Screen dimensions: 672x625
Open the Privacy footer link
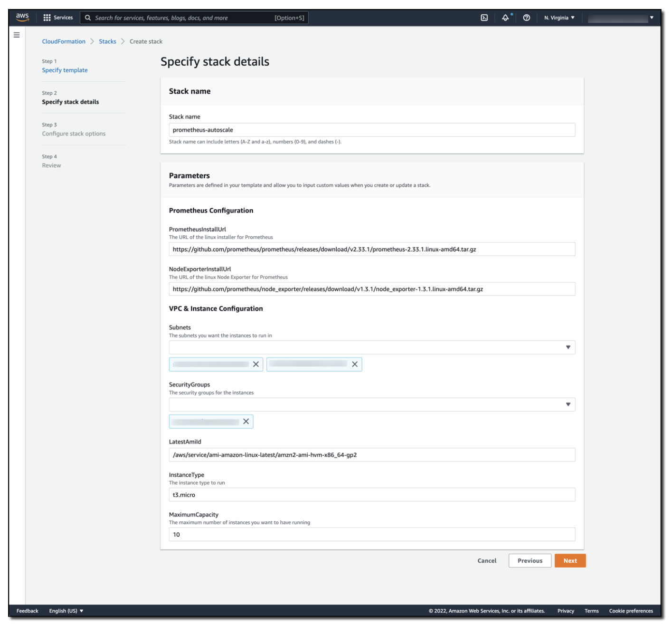click(x=566, y=611)
